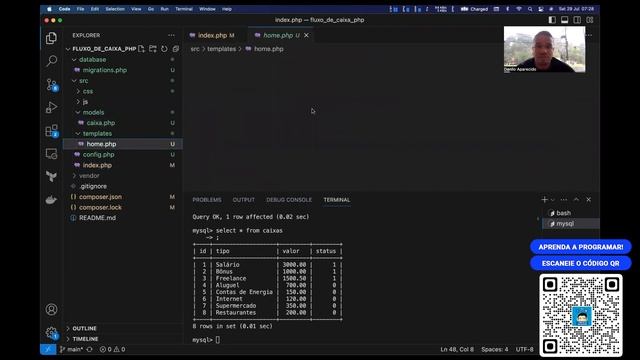Open composer.json file
The height and width of the screenshot is (360, 640).
click(x=100, y=197)
